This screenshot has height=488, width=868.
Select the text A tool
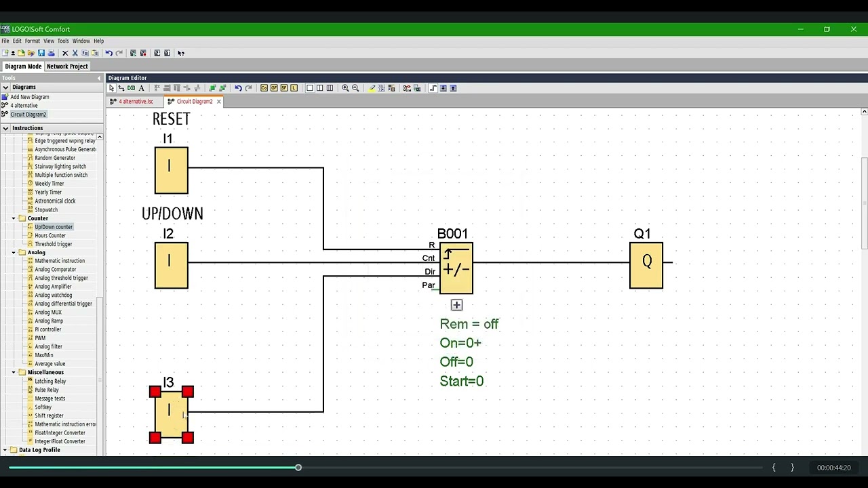tap(141, 88)
